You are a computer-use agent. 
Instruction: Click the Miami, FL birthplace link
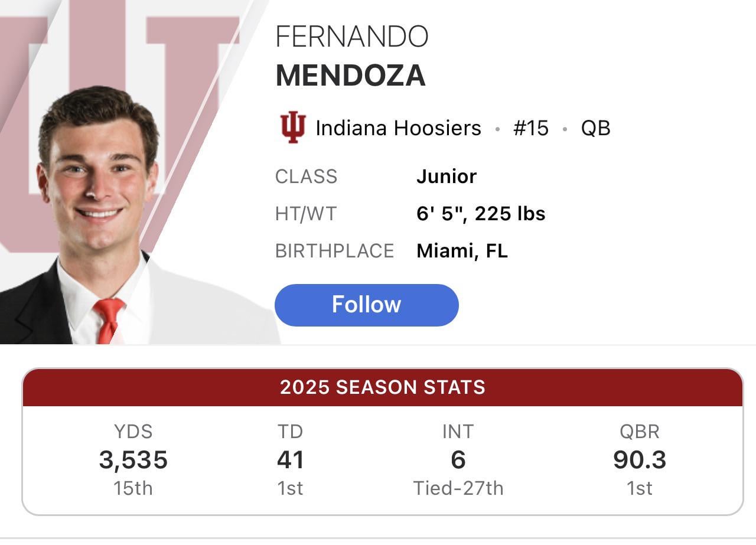462,250
